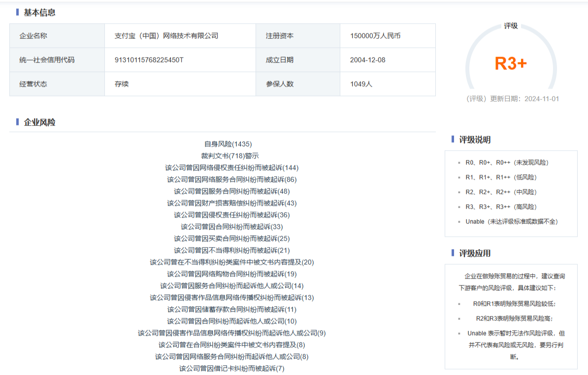
Task: Click the 经营状态 label cell
Action: [x=57, y=84]
